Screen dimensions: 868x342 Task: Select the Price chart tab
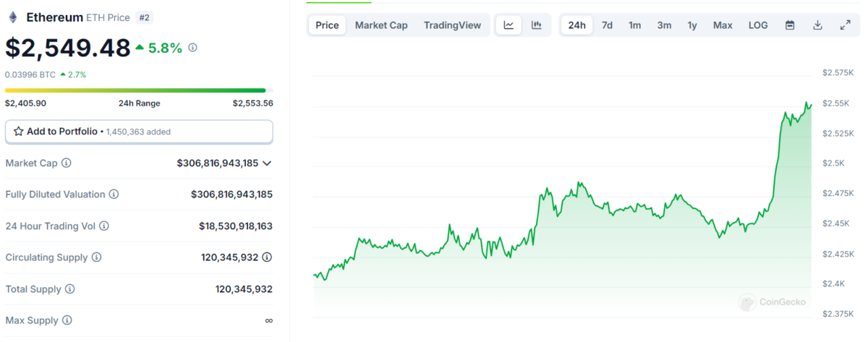click(327, 25)
